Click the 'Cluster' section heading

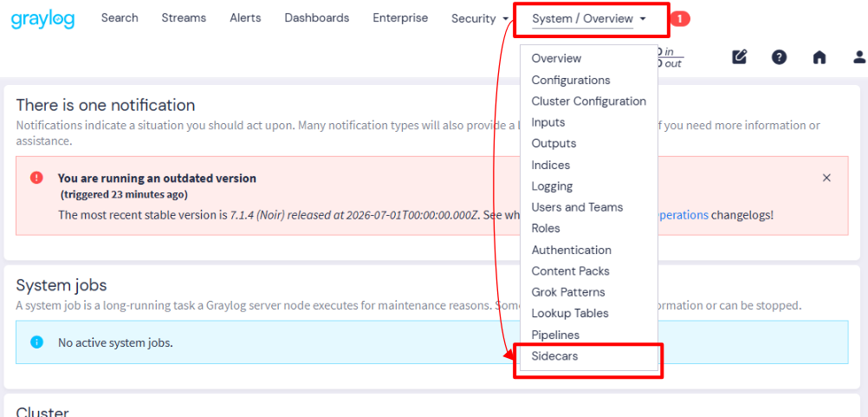tap(42, 412)
